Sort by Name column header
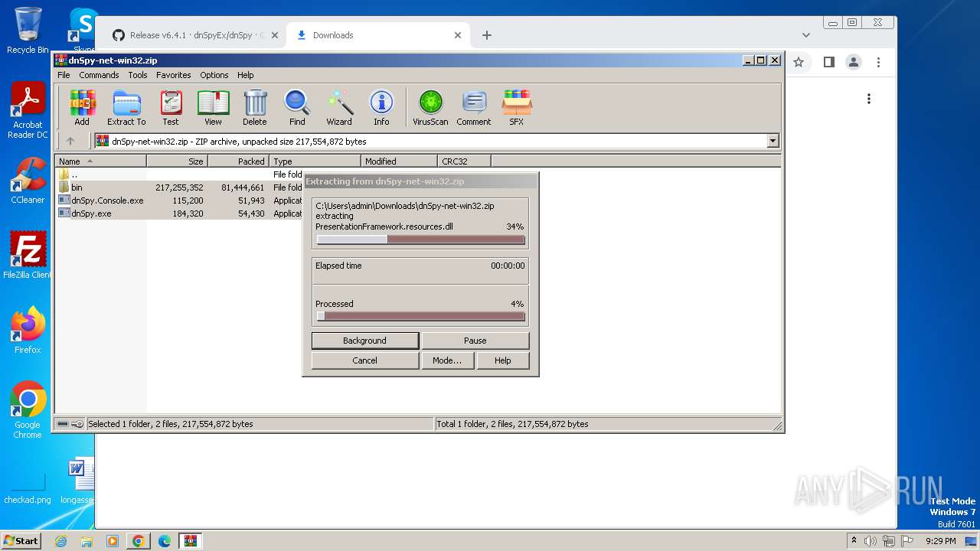The width and height of the screenshot is (980, 551). [x=100, y=161]
